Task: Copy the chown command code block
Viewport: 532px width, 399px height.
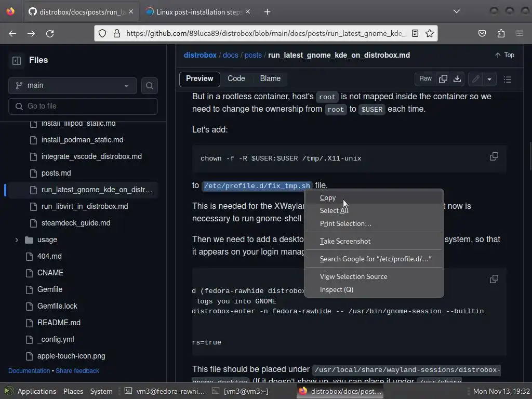Action: point(494,156)
